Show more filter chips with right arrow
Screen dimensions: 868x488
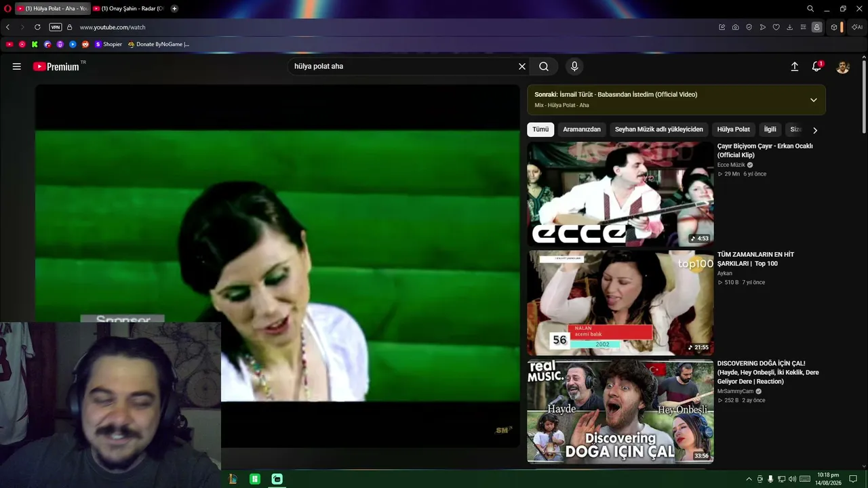click(x=815, y=130)
